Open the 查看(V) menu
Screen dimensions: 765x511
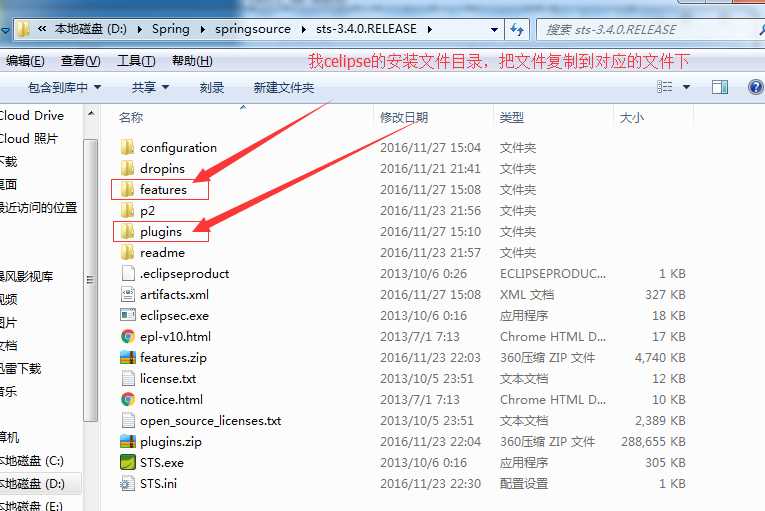81,61
